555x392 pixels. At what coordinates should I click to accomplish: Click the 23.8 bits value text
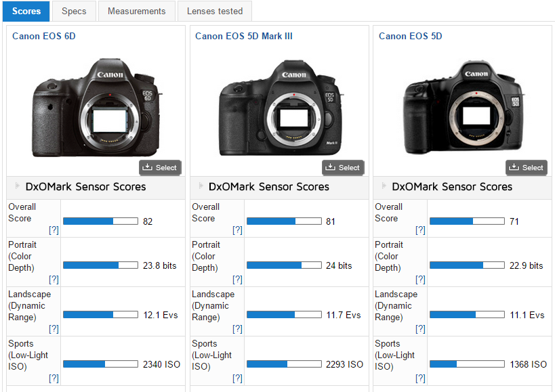click(160, 265)
